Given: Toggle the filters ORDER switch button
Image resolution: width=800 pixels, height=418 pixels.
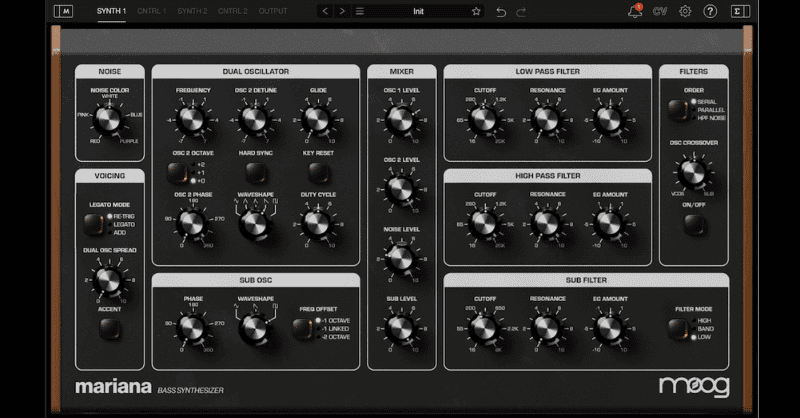Looking at the screenshot, I should tap(678, 109).
